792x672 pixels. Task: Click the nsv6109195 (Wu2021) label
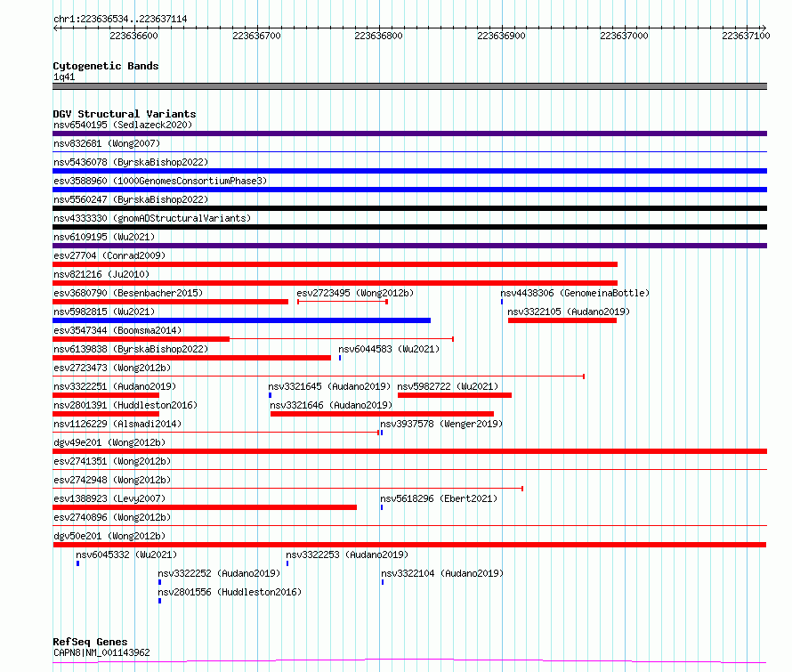pos(104,237)
